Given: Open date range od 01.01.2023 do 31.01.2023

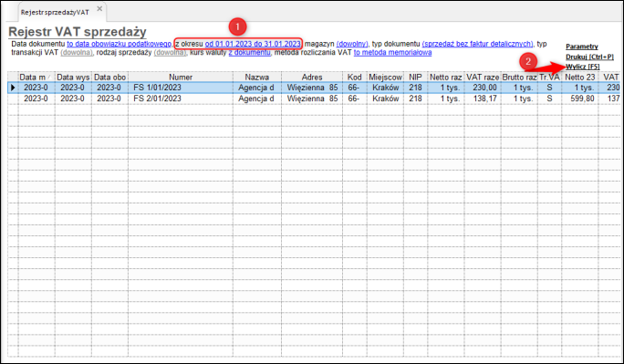Looking at the screenshot, I should (x=253, y=44).
